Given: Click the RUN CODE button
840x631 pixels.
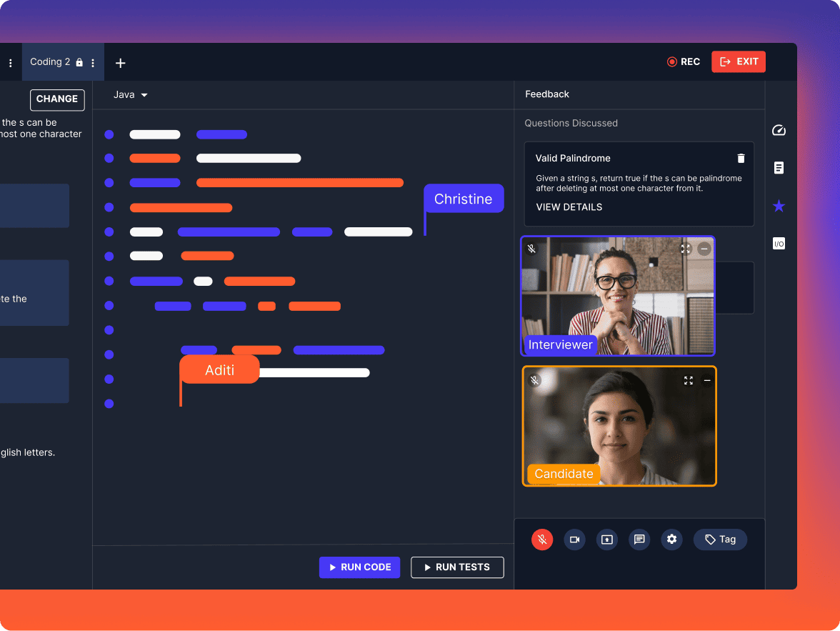Looking at the screenshot, I should pos(359,567).
